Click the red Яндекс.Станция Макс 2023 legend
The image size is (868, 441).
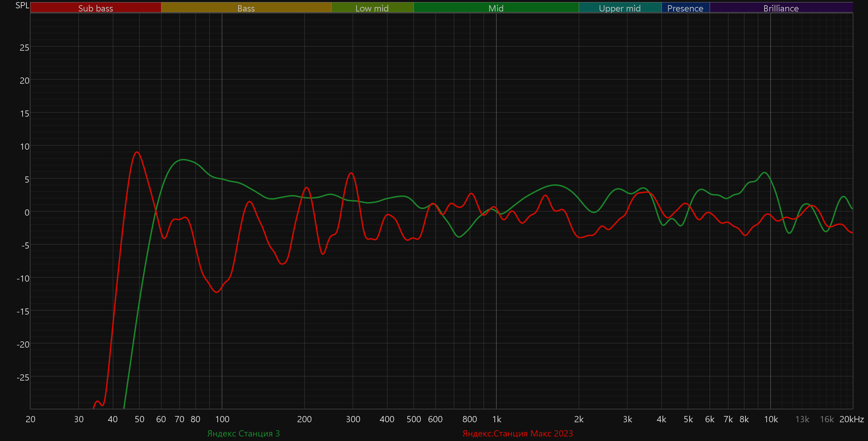tap(518, 433)
